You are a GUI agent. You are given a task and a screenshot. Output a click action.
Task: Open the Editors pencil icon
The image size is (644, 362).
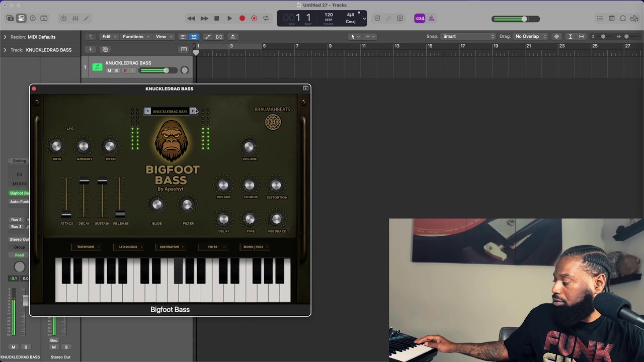[x=86, y=18]
